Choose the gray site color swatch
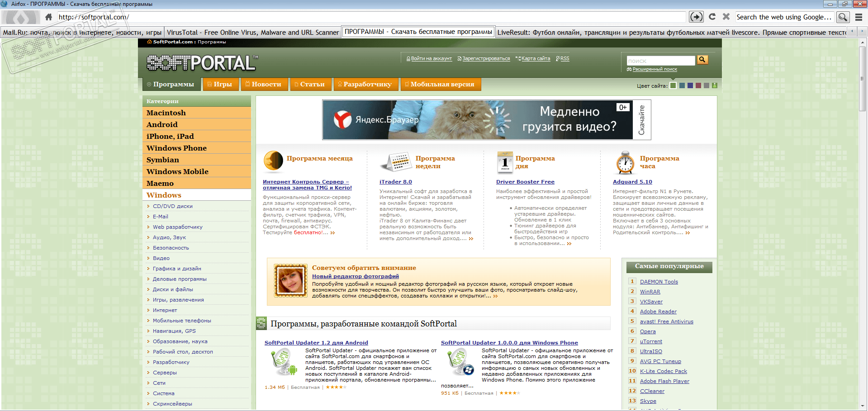The image size is (868, 411). pyautogui.click(x=706, y=85)
